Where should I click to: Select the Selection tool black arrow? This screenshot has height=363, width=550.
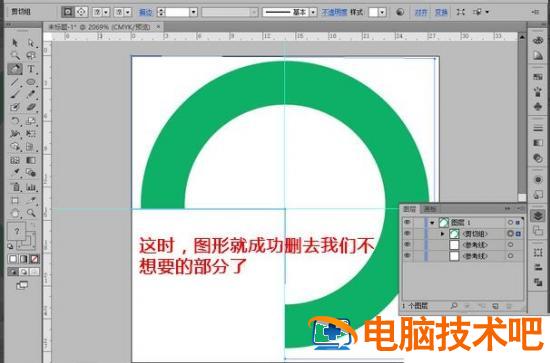[x=15, y=43]
